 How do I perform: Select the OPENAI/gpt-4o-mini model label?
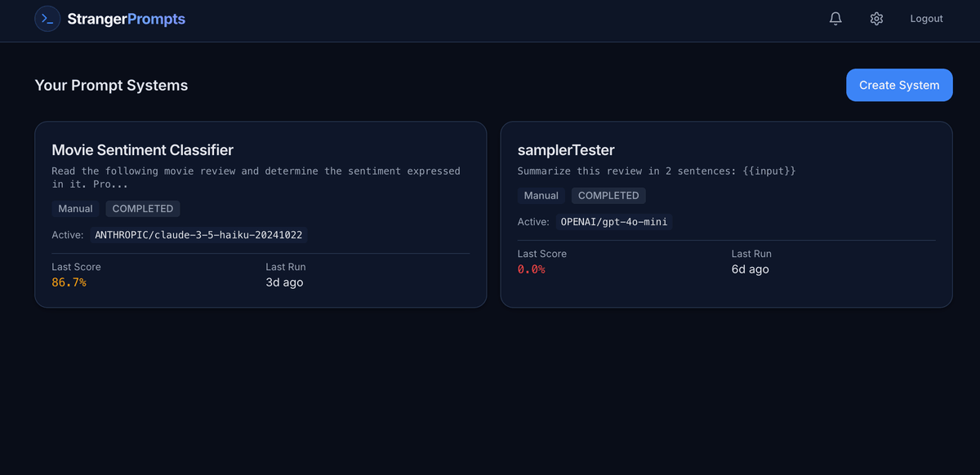coord(614,222)
